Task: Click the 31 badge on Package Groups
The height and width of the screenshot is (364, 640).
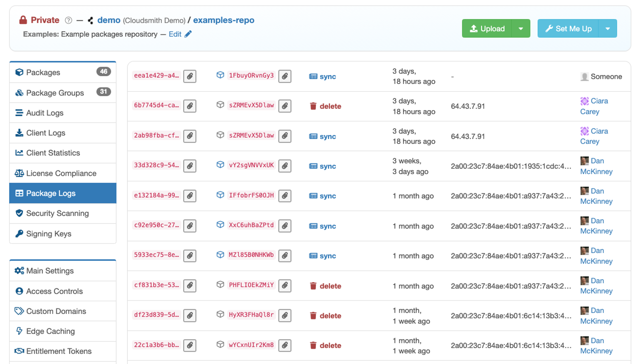Action: [x=103, y=91]
